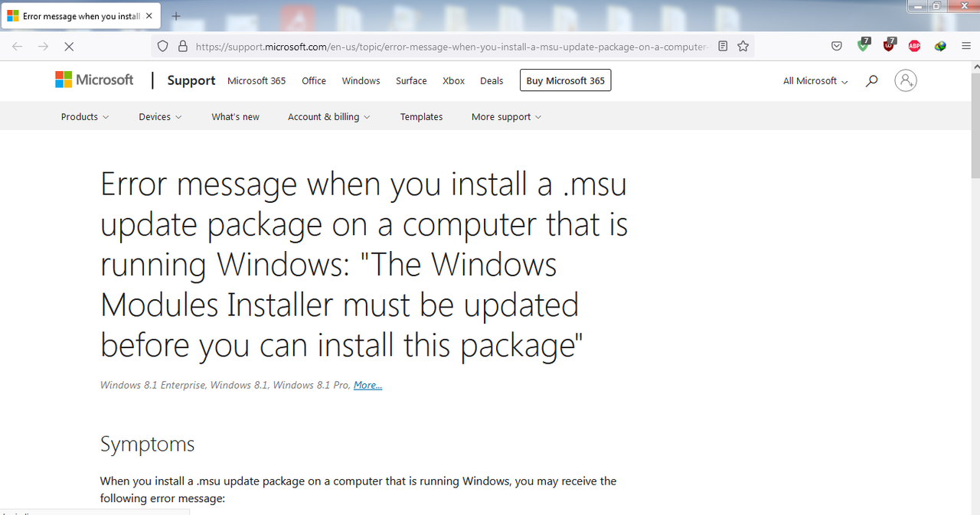980x515 pixels.
Task: Go to Windows in top navigation
Action: pos(361,80)
